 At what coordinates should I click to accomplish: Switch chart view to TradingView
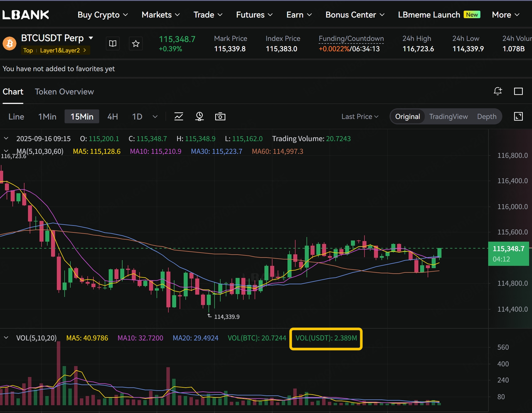[448, 117]
